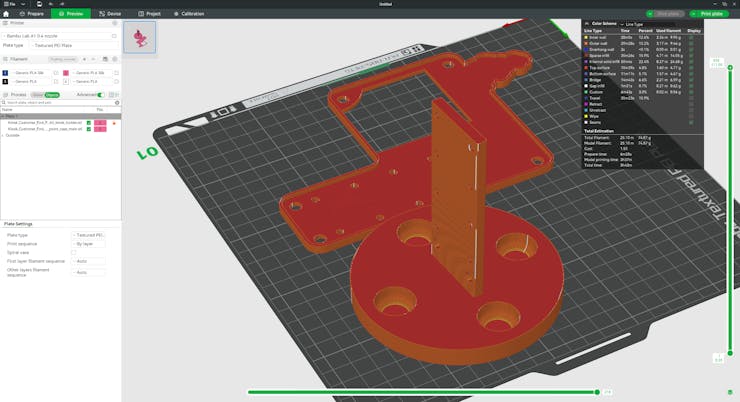Remove a filament with minus icon
Image resolution: width=740 pixels, height=402 pixels.
coord(93,59)
